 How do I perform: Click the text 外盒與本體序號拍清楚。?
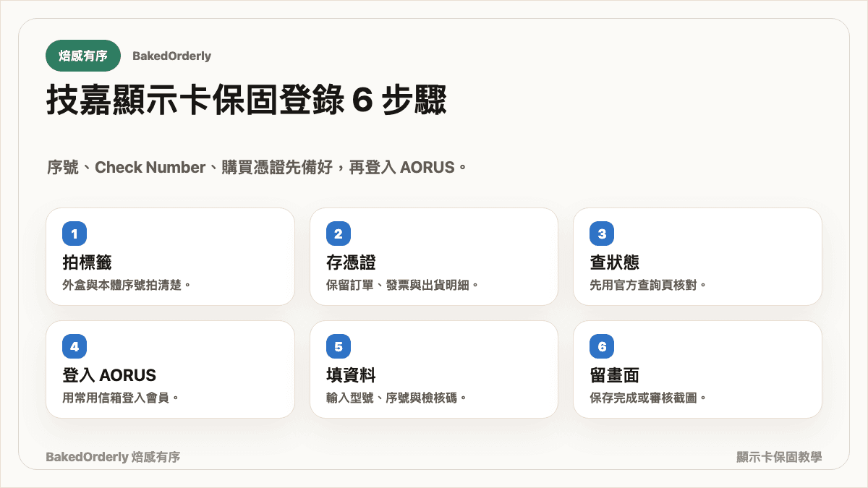click(x=127, y=285)
